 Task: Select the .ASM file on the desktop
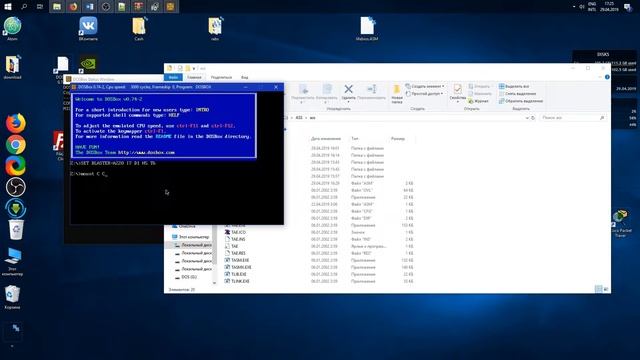[x=367, y=29]
